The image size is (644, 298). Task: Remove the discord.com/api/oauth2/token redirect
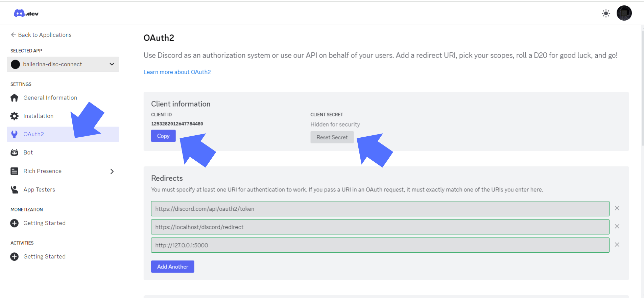pos(617,208)
